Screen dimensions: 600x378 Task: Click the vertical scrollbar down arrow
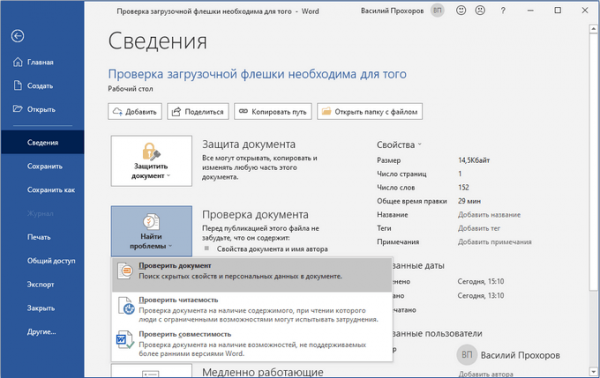[593, 371]
